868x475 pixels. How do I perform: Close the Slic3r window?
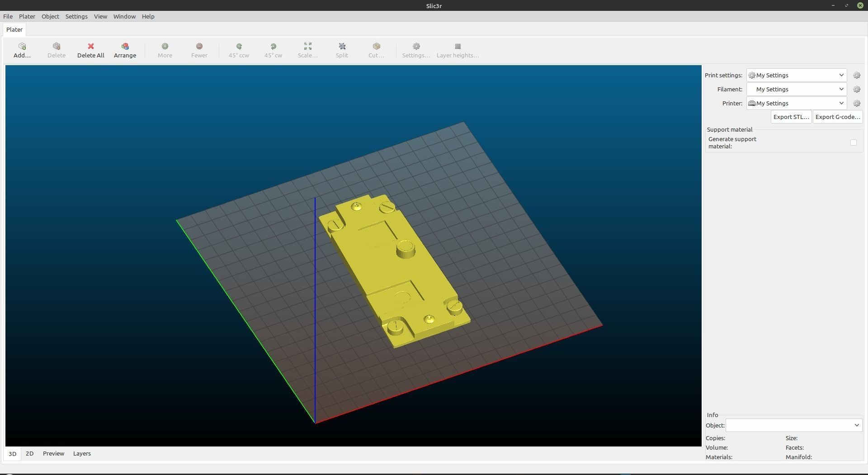[x=860, y=5]
